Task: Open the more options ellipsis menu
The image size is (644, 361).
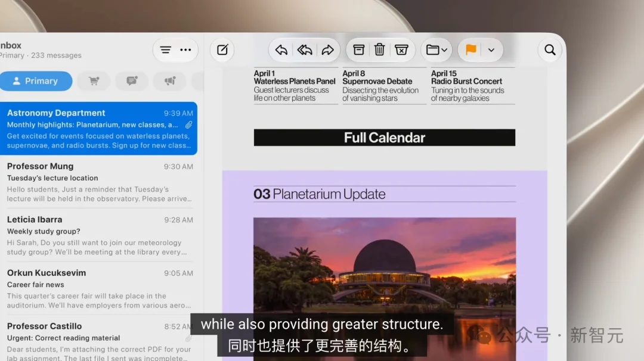Action: [x=185, y=50]
